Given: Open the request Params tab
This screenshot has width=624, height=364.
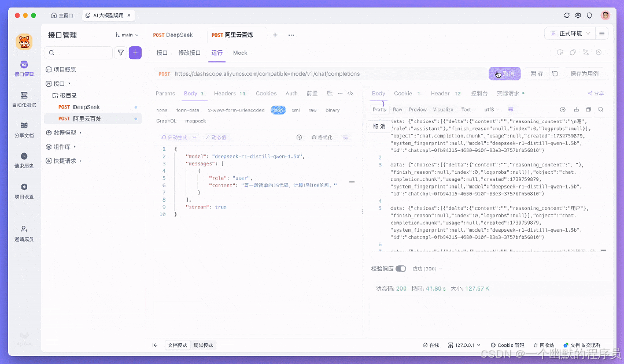Looking at the screenshot, I should [165, 94].
